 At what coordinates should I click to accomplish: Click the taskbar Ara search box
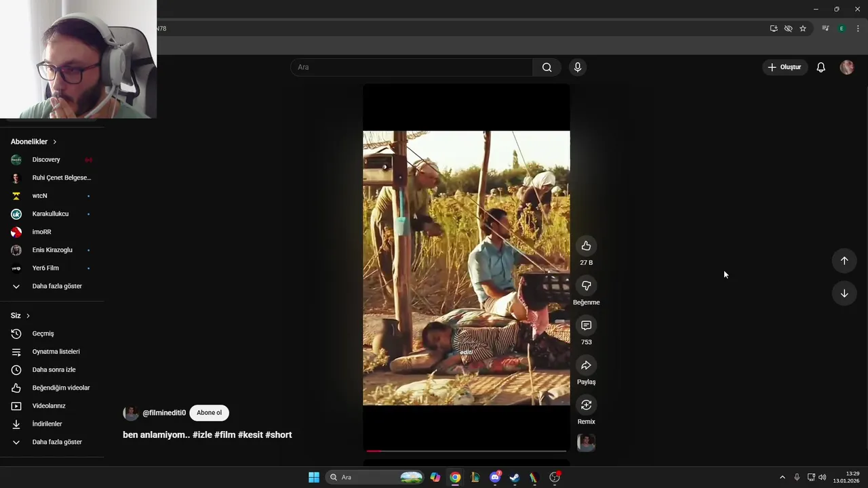pyautogui.click(x=376, y=477)
